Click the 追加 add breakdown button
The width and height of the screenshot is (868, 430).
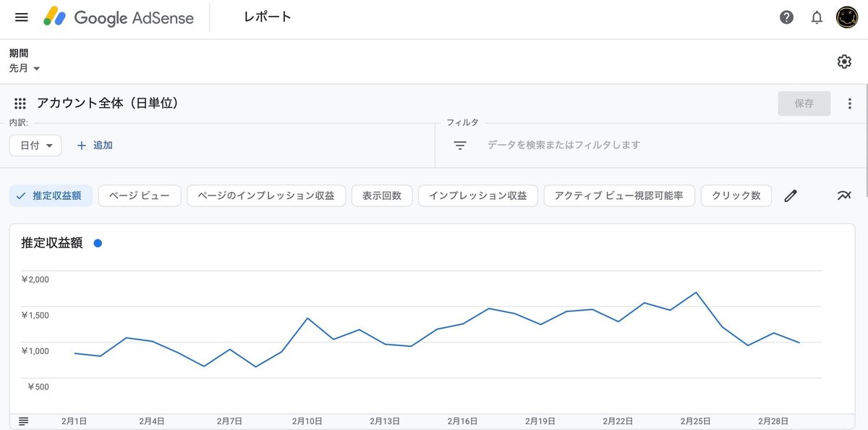(95, 146)
